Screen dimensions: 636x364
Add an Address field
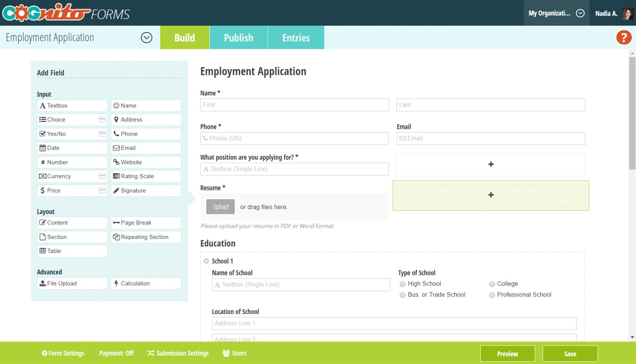tap(146, 120)
